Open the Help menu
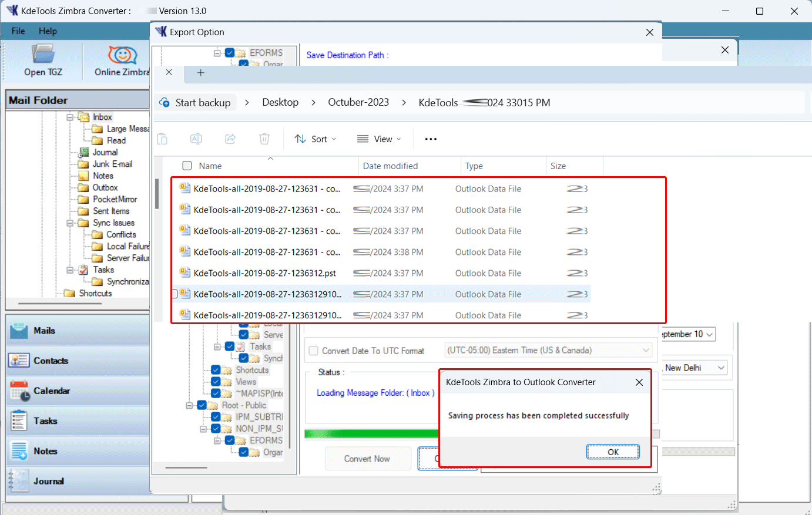Image resolution: width=812 pixels, height=515 pixels. pos(48,31)
